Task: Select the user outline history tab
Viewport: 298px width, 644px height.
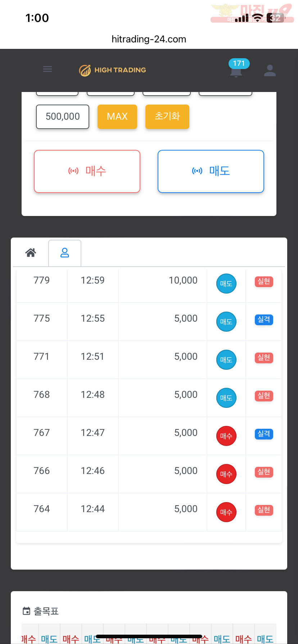Action: [x=65, y=253]
